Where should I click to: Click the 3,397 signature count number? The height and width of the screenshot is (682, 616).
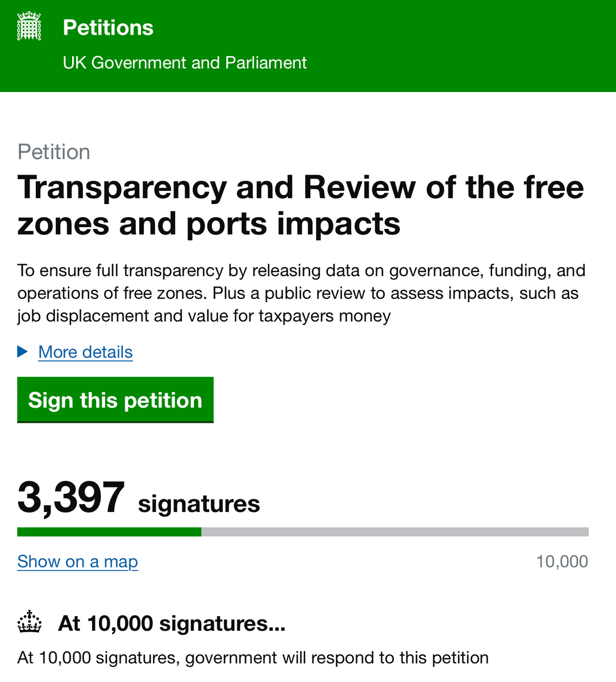(71, 498)
